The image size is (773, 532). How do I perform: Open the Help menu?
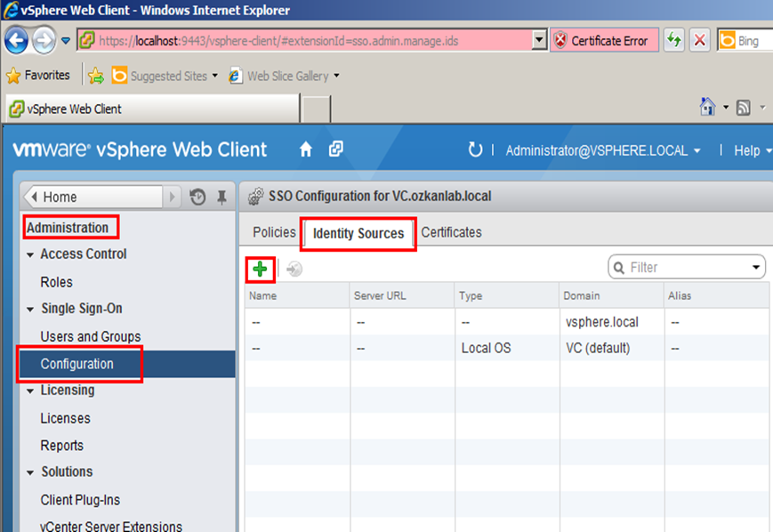[x=753, y=150]
